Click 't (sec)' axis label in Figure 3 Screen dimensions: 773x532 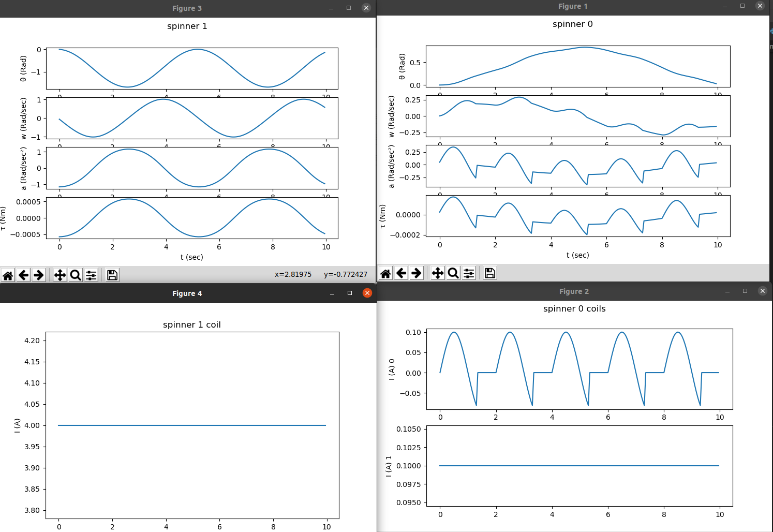(192, 257)
